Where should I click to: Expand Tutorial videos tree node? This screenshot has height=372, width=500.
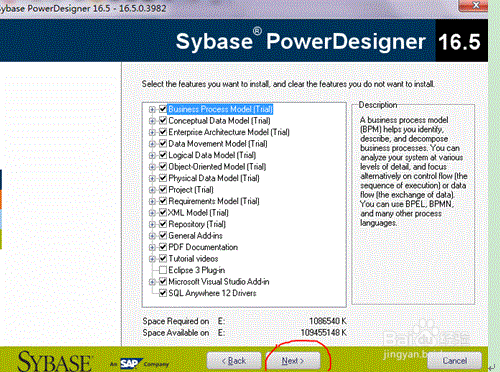pyautogui.click(x=152, y=259)
